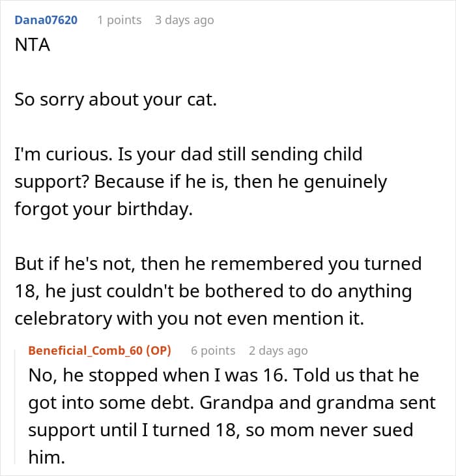
Task: Click the line starting "support? Because if he is"
Action: [201, 181]
